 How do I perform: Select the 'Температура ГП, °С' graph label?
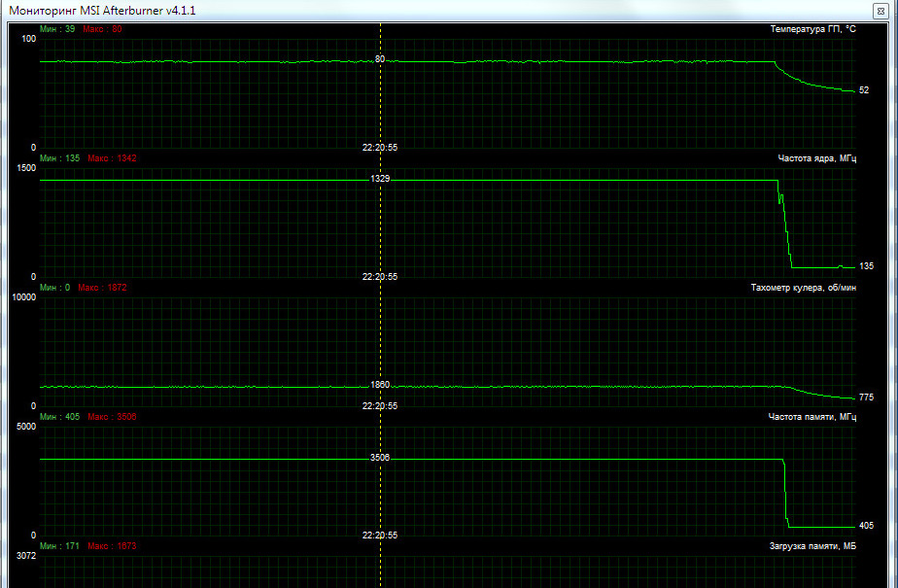coord(812,29)
